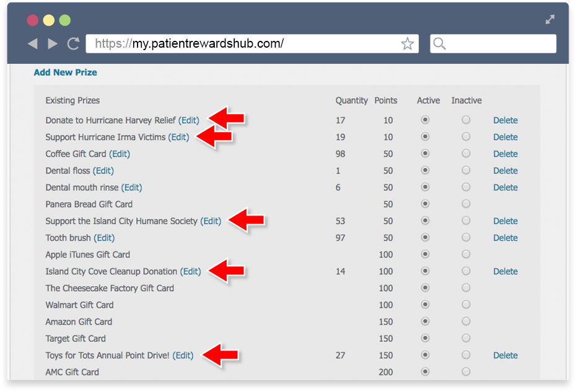Screen dimensions: 576x392
Task: Mark Dental mouth rinse Inactive
Action: [466, 187]
